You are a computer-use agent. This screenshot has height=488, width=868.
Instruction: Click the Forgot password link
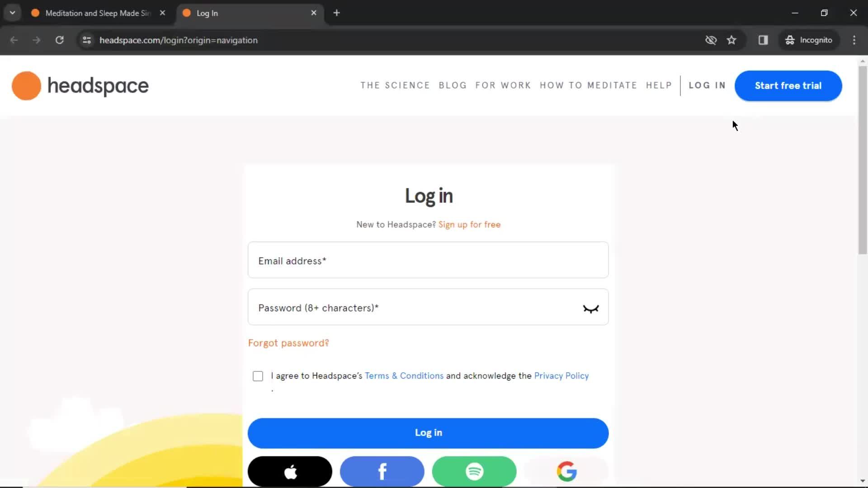tap(288, 343)
